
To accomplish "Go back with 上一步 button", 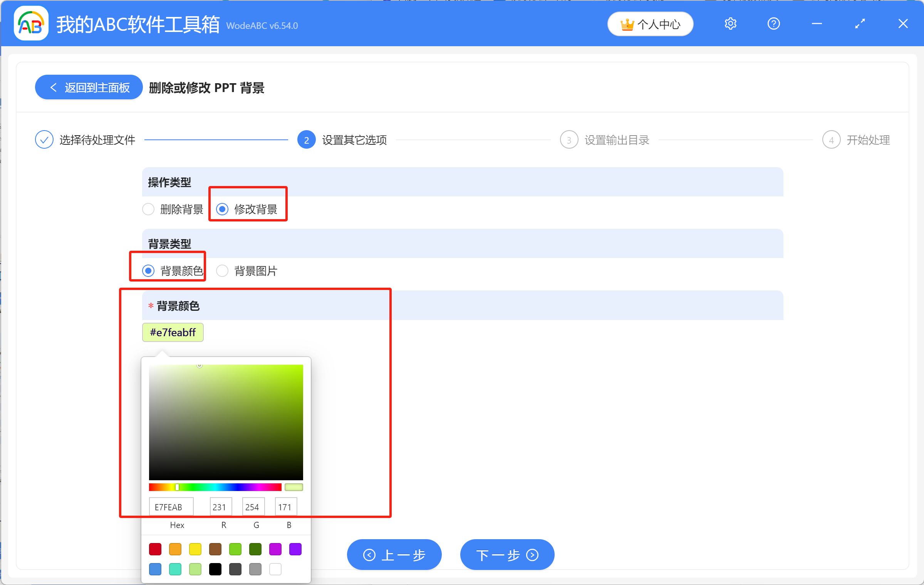I will pyautogui.click(x=394, y=555).
